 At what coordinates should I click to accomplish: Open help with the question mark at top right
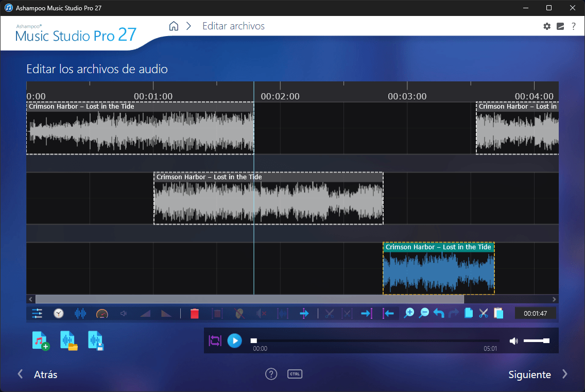tap(574, 26)
